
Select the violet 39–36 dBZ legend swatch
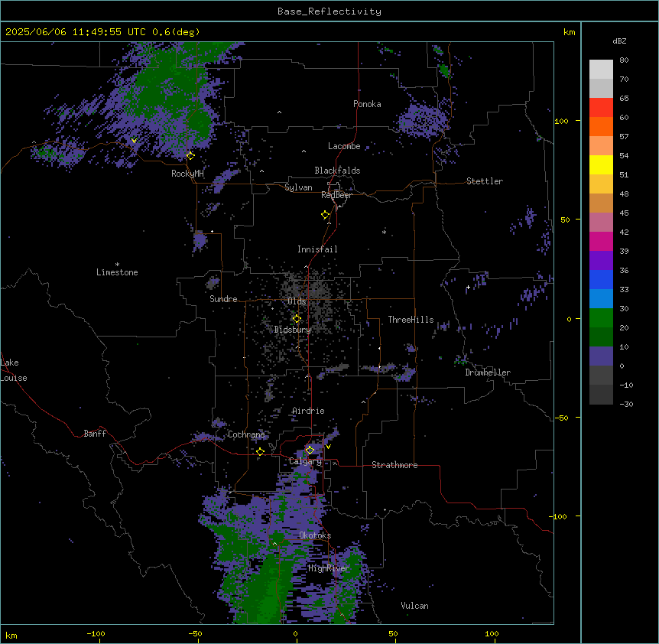(x=601, y=261)
